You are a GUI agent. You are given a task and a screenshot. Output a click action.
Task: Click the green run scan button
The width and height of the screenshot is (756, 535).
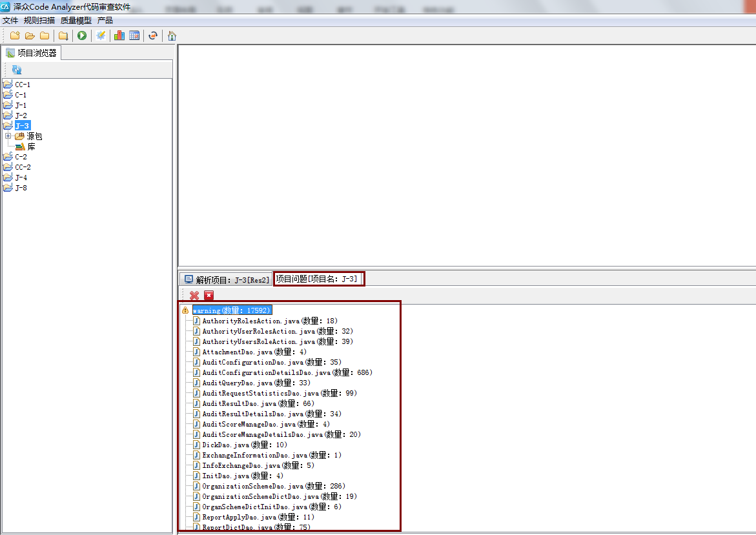[x=82, y=35]
